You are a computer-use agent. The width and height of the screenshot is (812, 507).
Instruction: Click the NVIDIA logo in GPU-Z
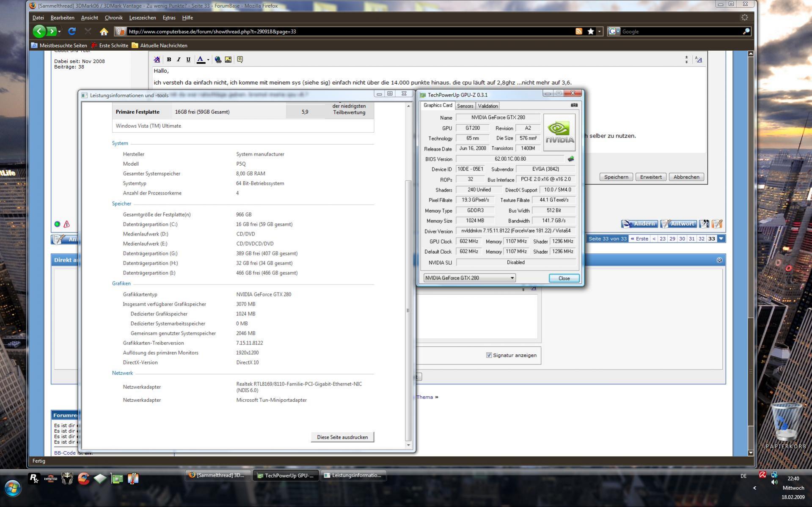(559, 132)
